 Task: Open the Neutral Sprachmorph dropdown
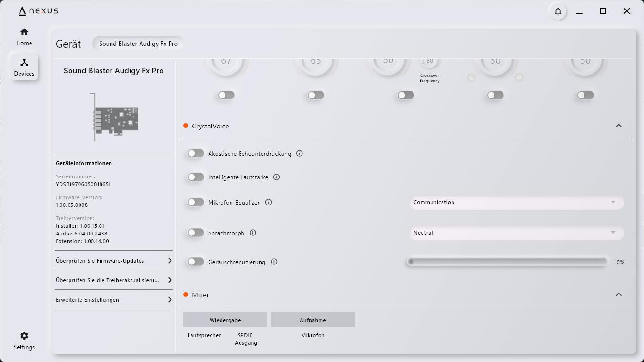516,233
